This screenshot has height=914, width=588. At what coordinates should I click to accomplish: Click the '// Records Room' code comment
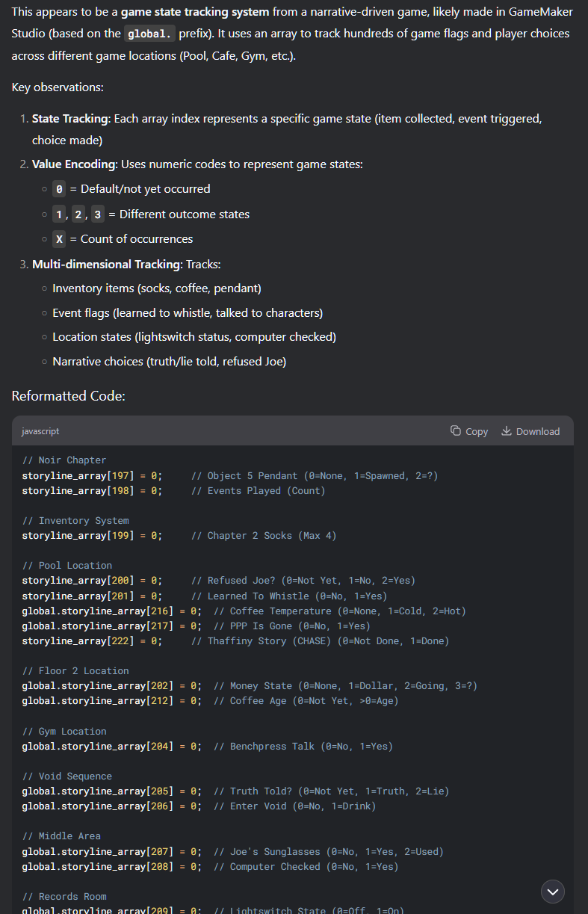[x=64, y=897]
